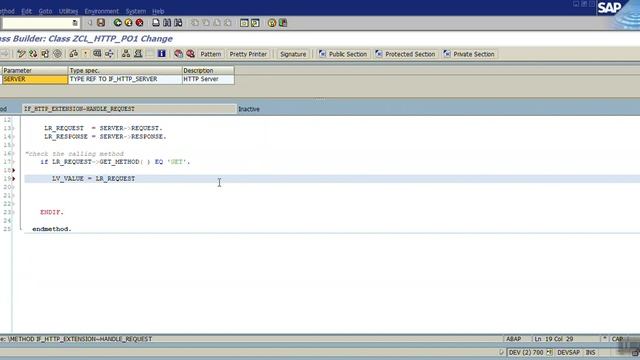The height and width of the screenshot is (360, 640).
Task: Click the bookmark marker on line 18
Action: click(x=13, y=170)
